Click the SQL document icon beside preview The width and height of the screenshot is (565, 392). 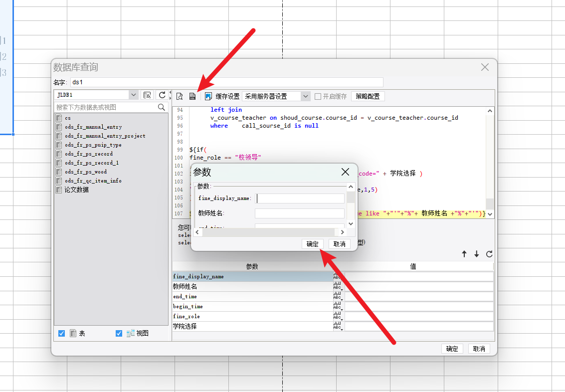pos(192,96)
